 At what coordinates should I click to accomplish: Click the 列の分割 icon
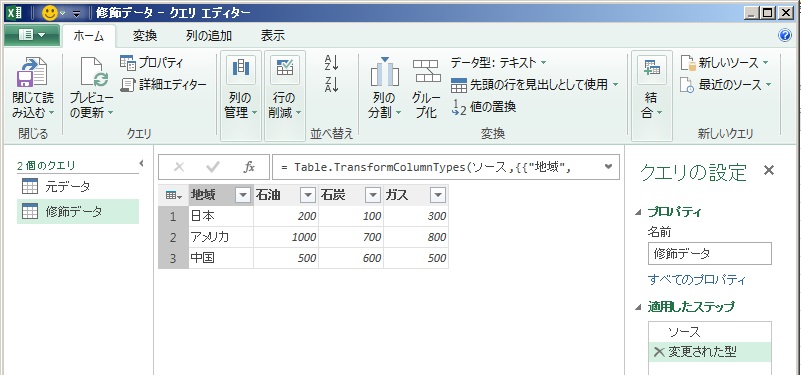385,72
